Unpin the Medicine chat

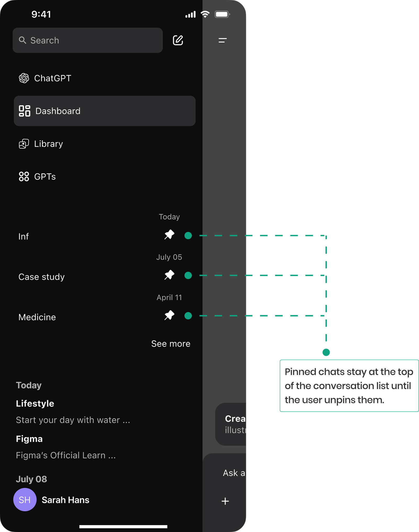(x=169, y=315)
